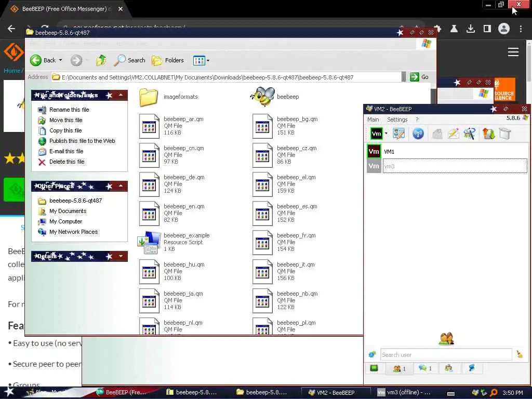Open vm3 (offline) taskbar button

point(405,392)
